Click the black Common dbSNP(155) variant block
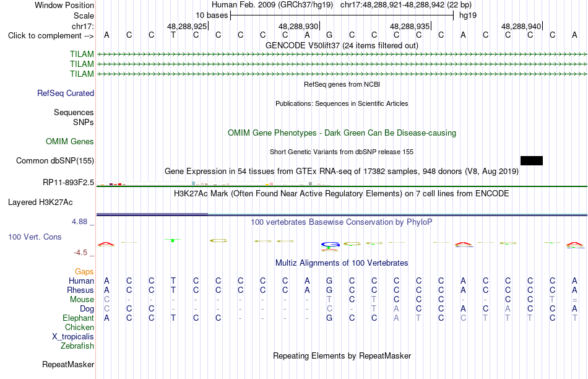The image size is (588, 379). pos(532,160)
